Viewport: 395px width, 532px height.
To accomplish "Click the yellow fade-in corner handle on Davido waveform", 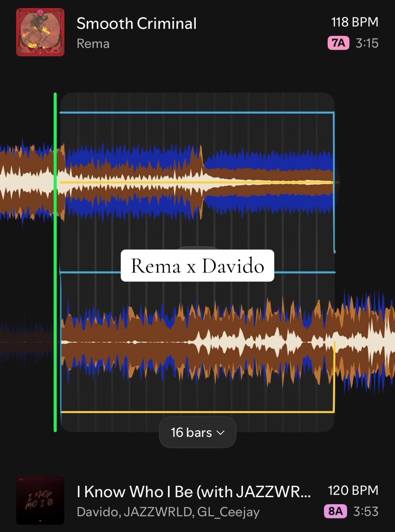I will pos(334,412).
